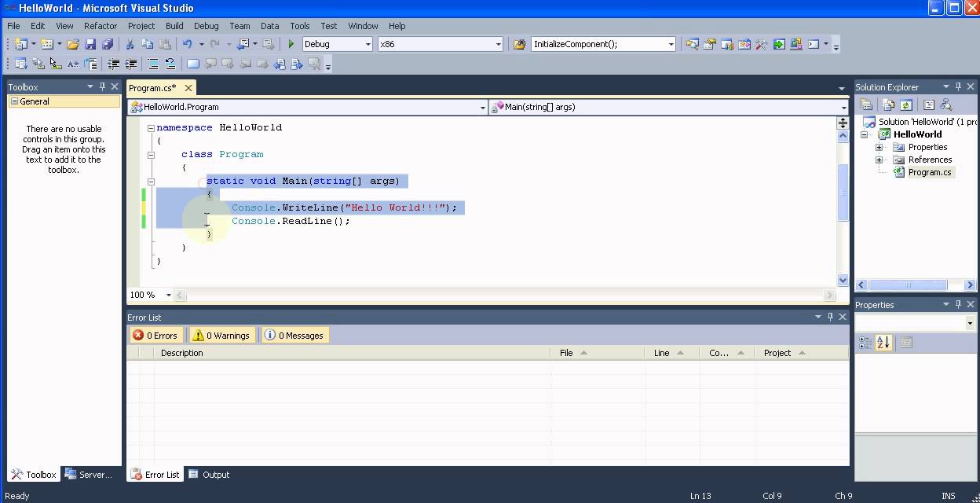Toggle the 0 Messages filter button
Image resolution: width=980 pixels, height=503 pixels.
(294, 335)
